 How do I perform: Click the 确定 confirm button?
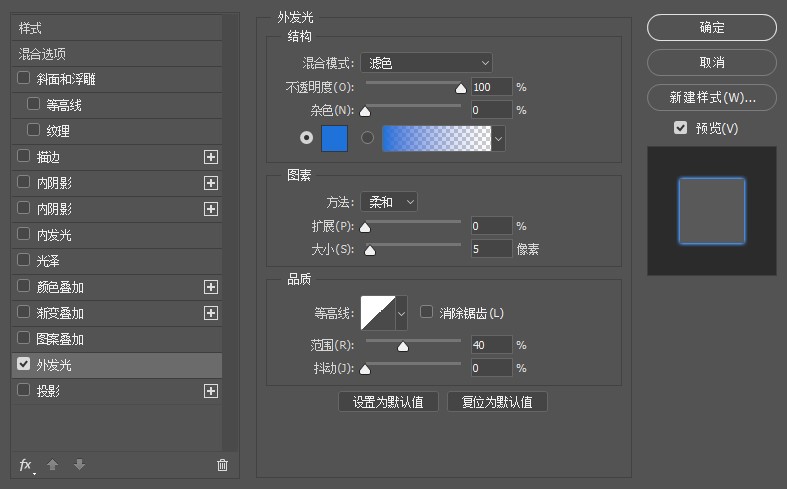[x=712, y=28]
